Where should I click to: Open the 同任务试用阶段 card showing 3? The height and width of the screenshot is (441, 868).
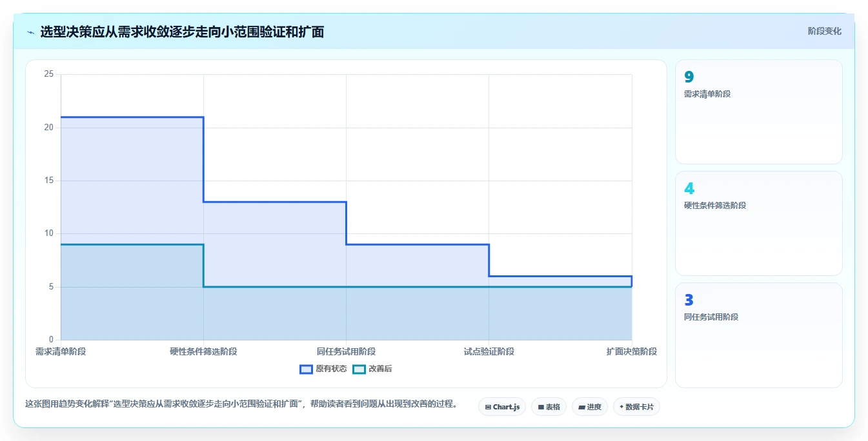759,335
